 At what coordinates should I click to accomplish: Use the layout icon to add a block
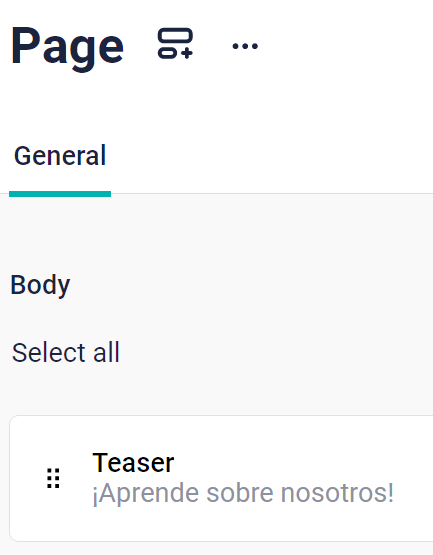(175, 43)
